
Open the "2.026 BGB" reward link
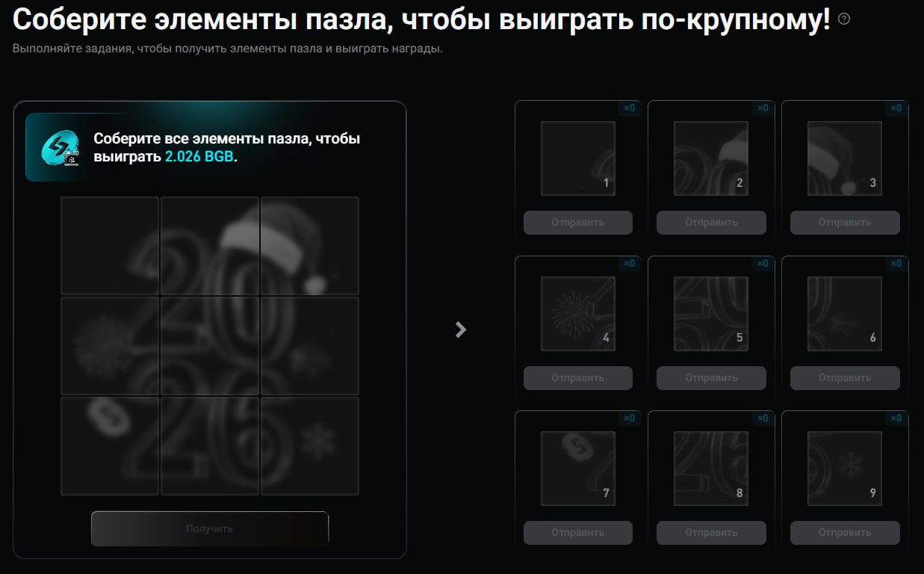[x=200, y=157]
